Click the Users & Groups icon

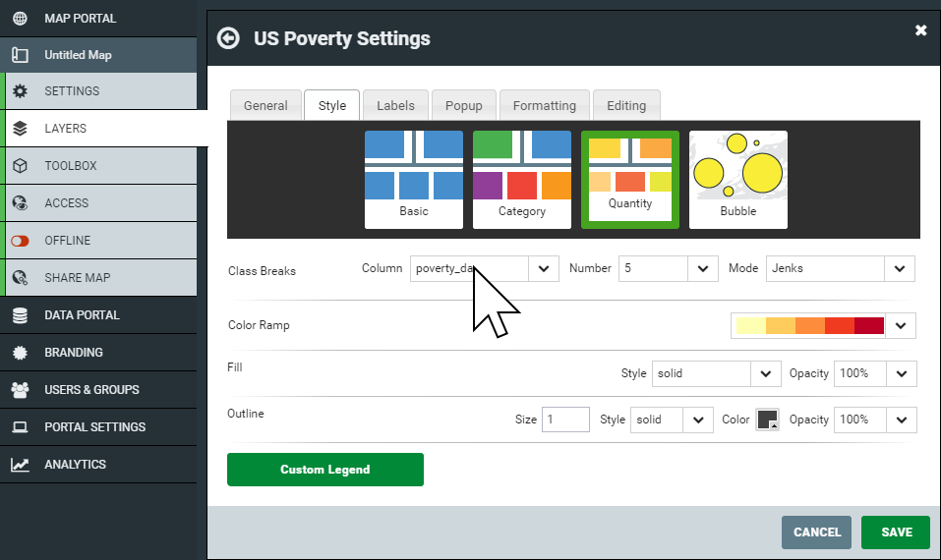click(x=20, y=390)
